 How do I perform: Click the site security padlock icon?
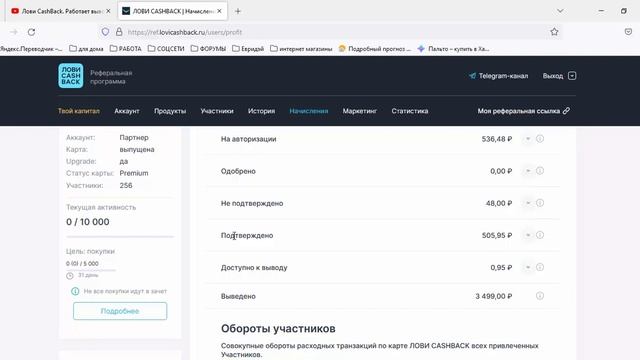[x=119, y=32]
